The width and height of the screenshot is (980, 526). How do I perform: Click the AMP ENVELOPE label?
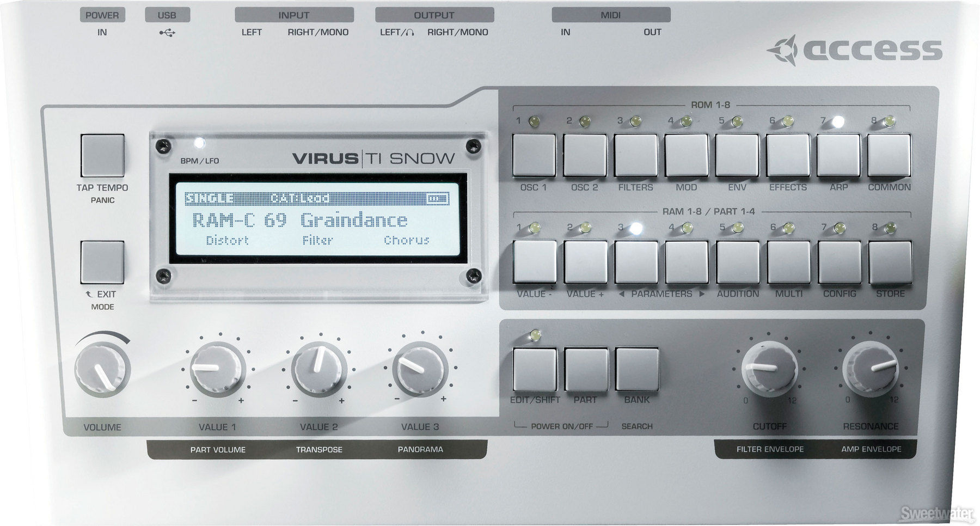[x=871, y=449]
